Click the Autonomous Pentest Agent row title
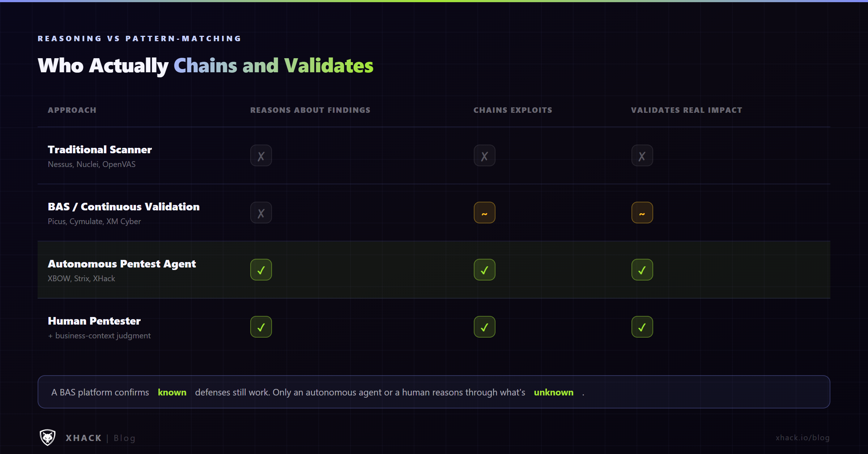Viewport: 868px width, 454px height. (x=122, y=264)
